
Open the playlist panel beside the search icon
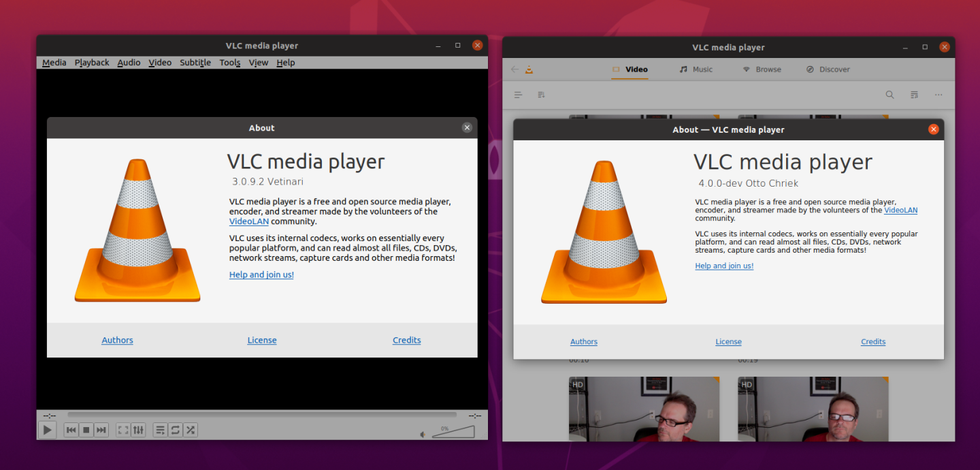[914, 95]
